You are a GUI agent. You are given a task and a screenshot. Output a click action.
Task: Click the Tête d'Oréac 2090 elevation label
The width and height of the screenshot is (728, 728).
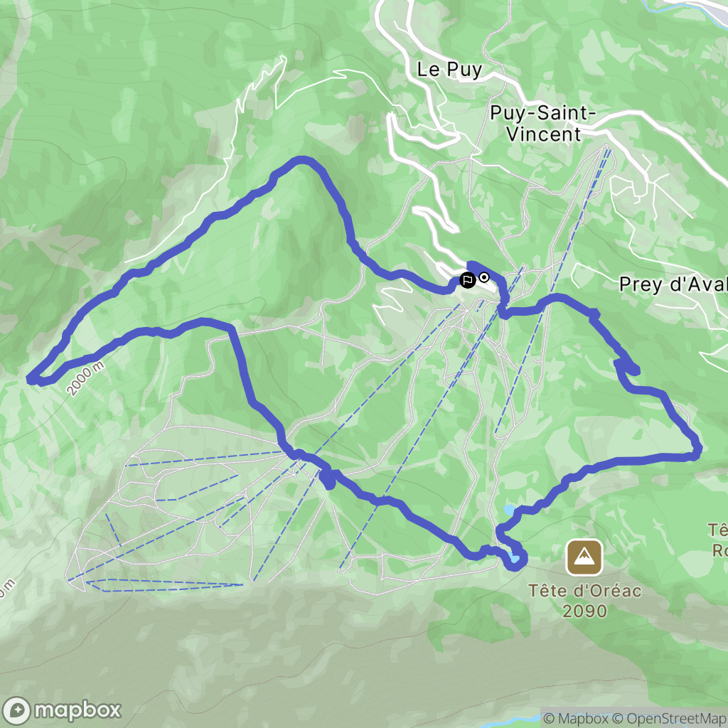(585, 601)
